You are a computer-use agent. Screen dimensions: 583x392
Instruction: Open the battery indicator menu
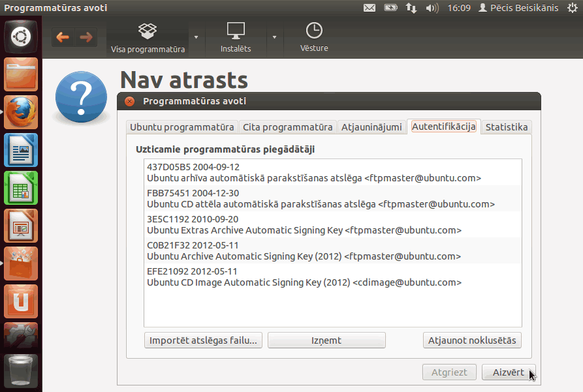[391, 8]
